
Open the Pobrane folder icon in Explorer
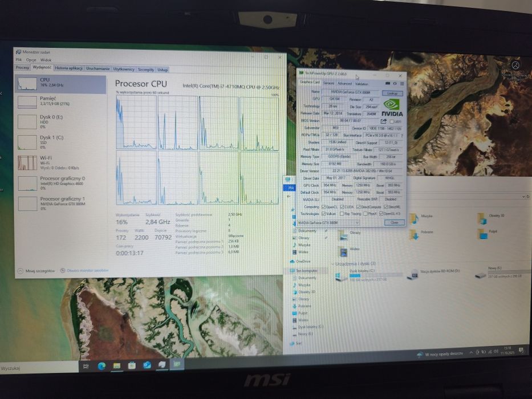(x=413, y=234)
